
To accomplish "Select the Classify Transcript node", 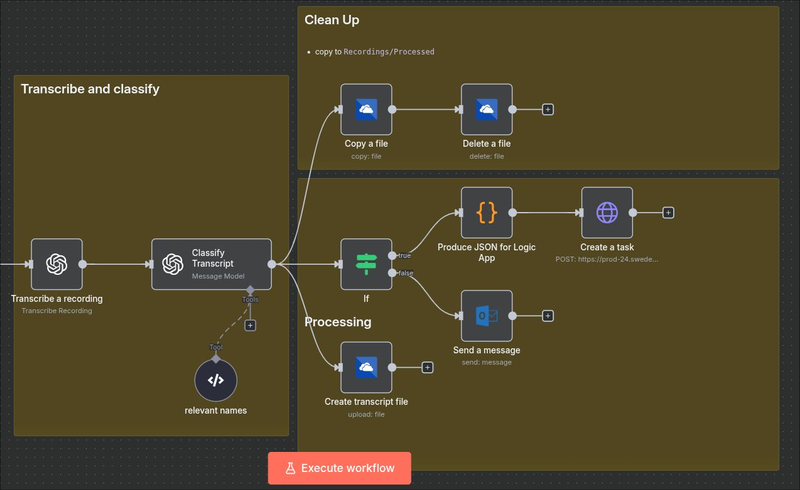I will point(211,264).
